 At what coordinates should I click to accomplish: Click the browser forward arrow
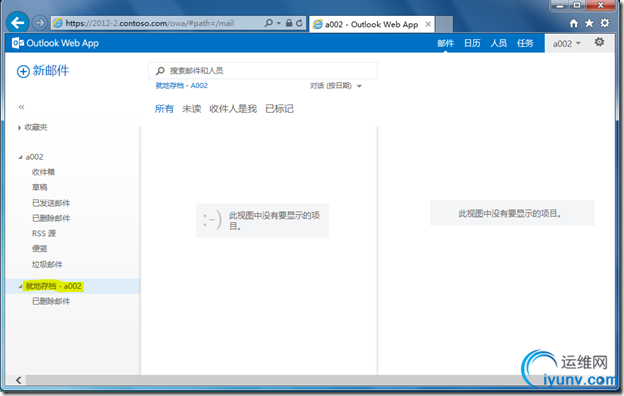point(39,23)
